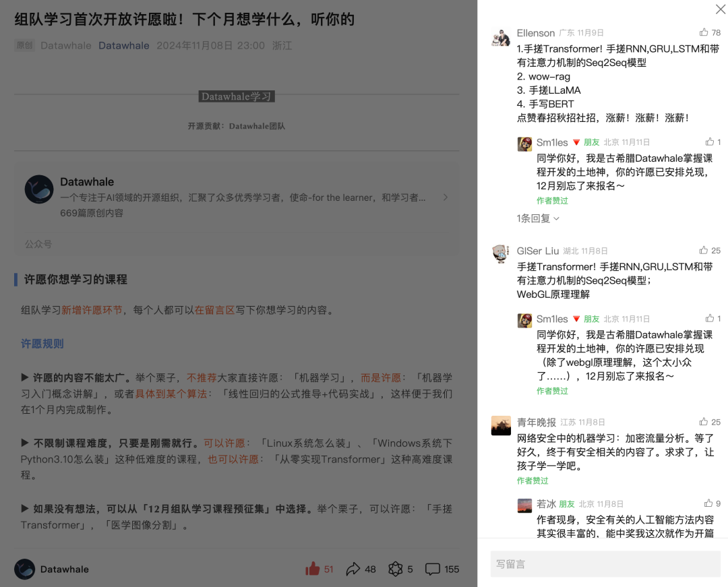This screenshot has width=728, height=587.
Task: Click GISer Liu's username
Action: (538, 251)
